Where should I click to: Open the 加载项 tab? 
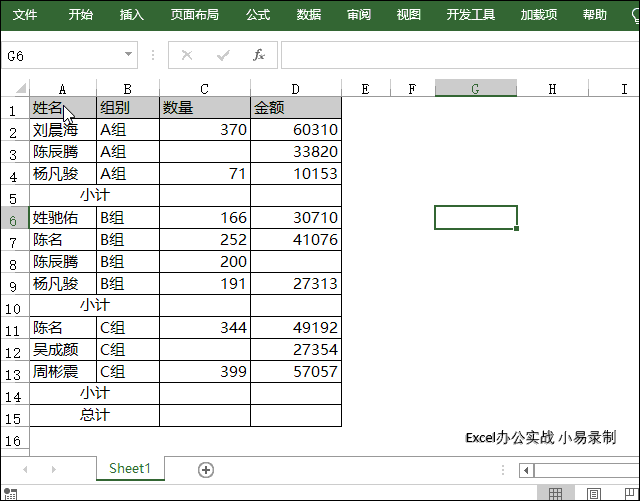539,15
